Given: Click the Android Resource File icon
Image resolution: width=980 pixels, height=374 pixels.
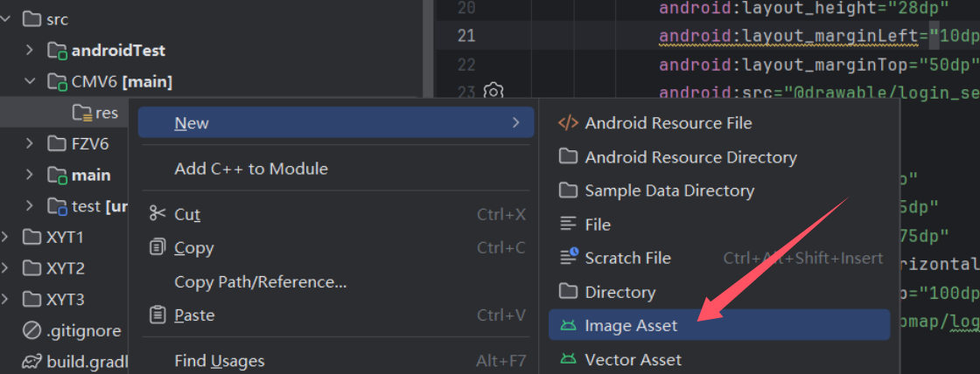Looking at the screenshot, I should tap(568, 123).
